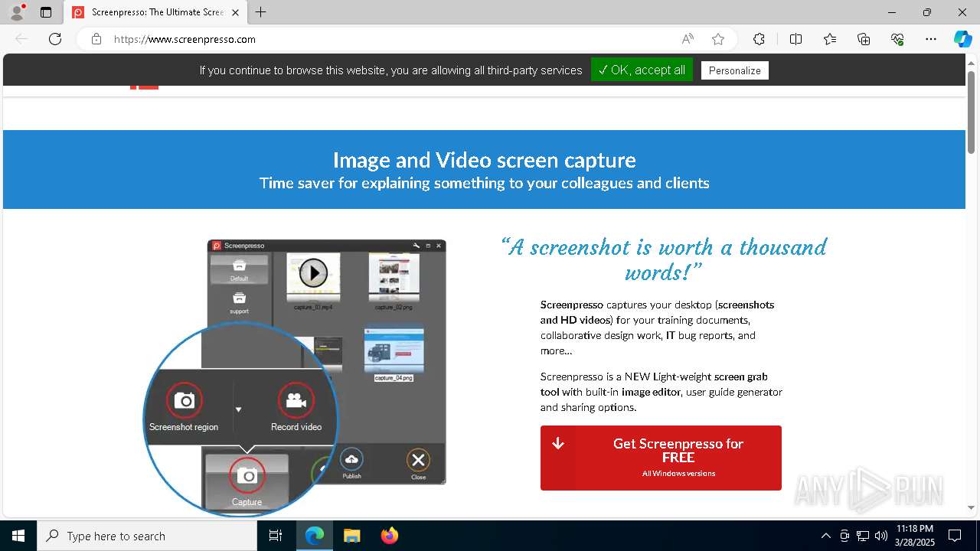Open Browser essentials heart icon
Image resolution: width=980 pixels, height=551 pixels.
point(897,39)
